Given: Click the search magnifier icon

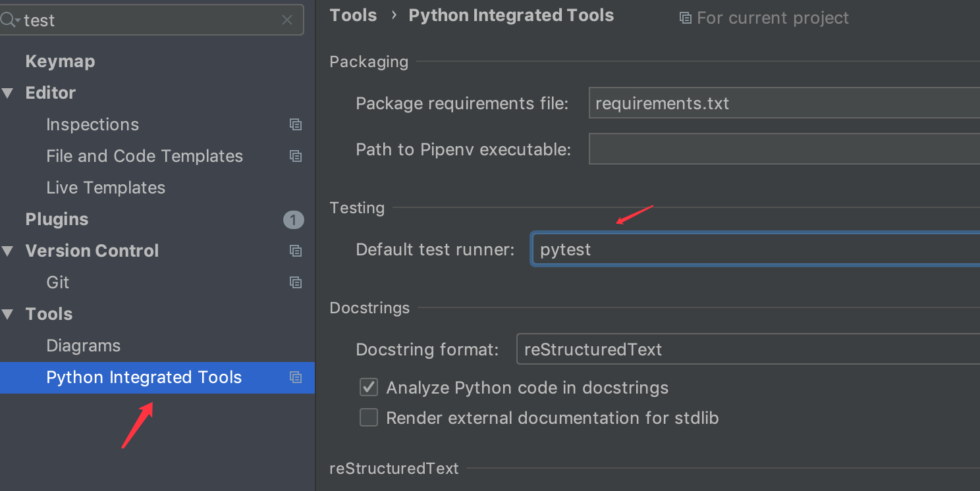Looking at the screenshot, I should coord(9,20).
